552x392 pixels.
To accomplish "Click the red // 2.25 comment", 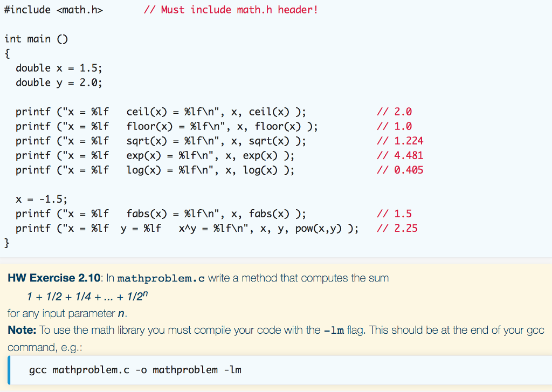I will click(x=397, y=228).
